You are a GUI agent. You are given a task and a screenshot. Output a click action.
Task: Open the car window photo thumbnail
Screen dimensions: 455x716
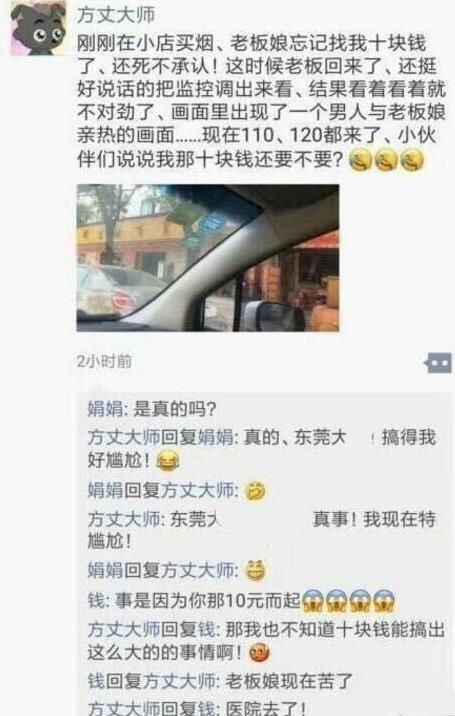point(208,258)
